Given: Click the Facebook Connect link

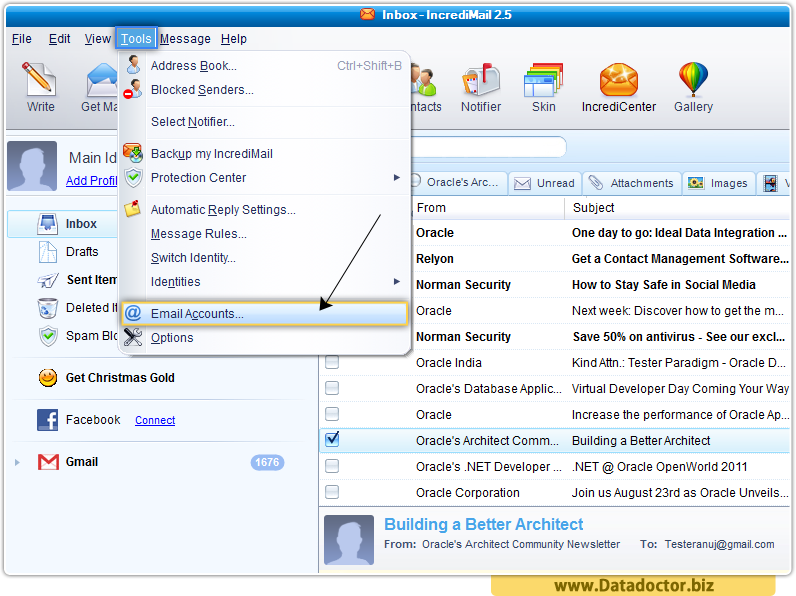Looking at the screenshot, I should (155, 420).
